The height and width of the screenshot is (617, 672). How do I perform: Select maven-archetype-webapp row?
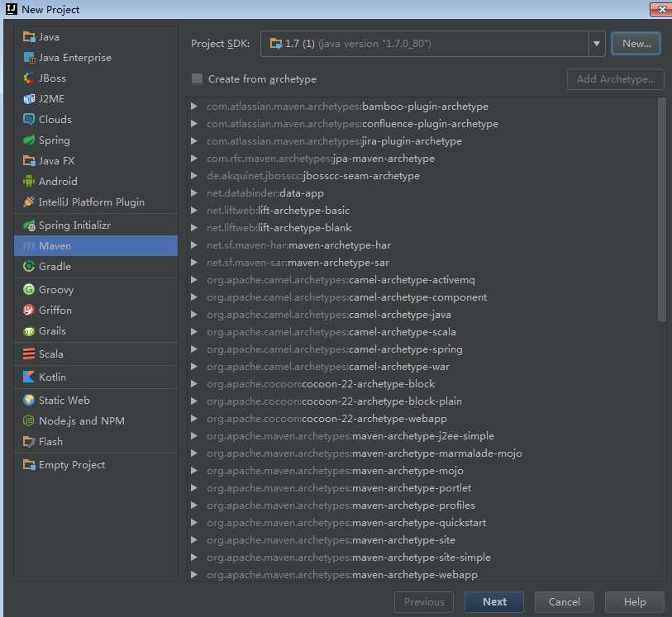(x=423, y=575)
